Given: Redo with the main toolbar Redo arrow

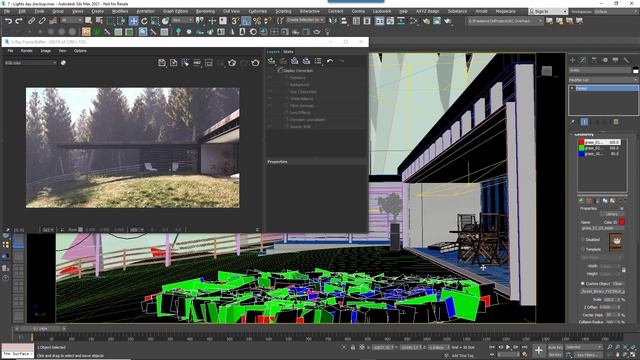Looking at the screenshot, I should tap(18, 20).
